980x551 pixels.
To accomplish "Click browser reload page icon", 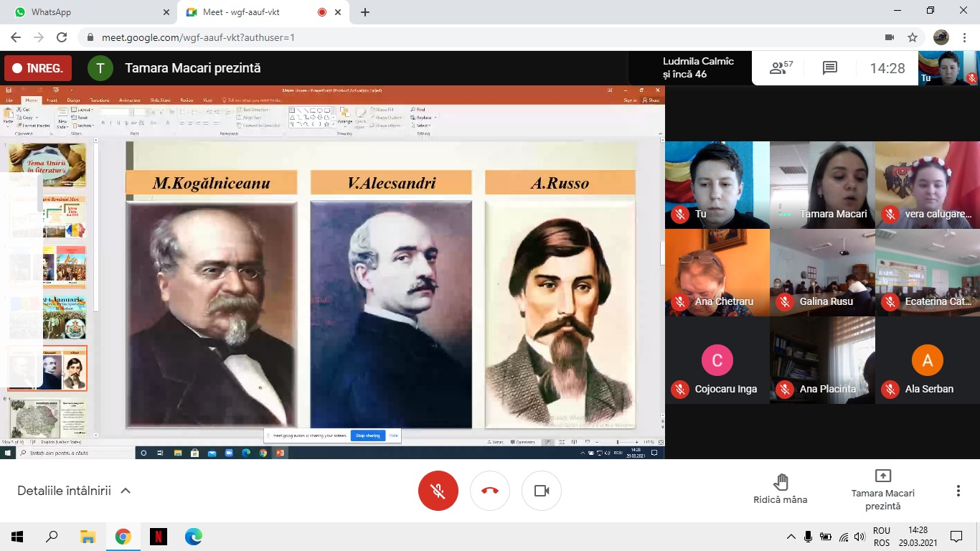I will click(x=62, y=37).
